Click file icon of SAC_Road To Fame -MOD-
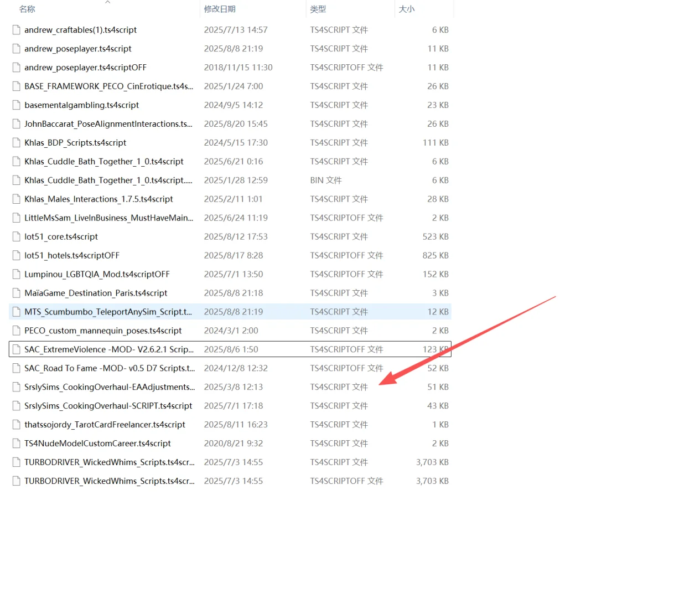This screenshot has width=700, height=598. point(17,369)
